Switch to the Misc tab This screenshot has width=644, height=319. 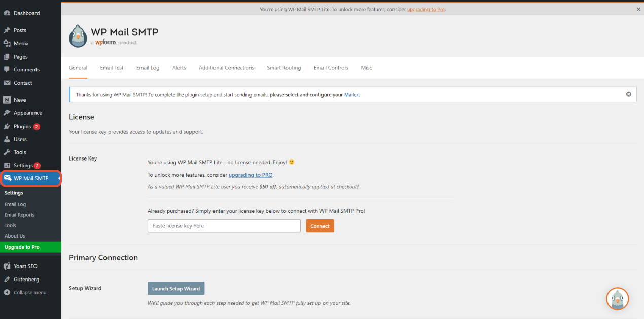pos(366,68)
